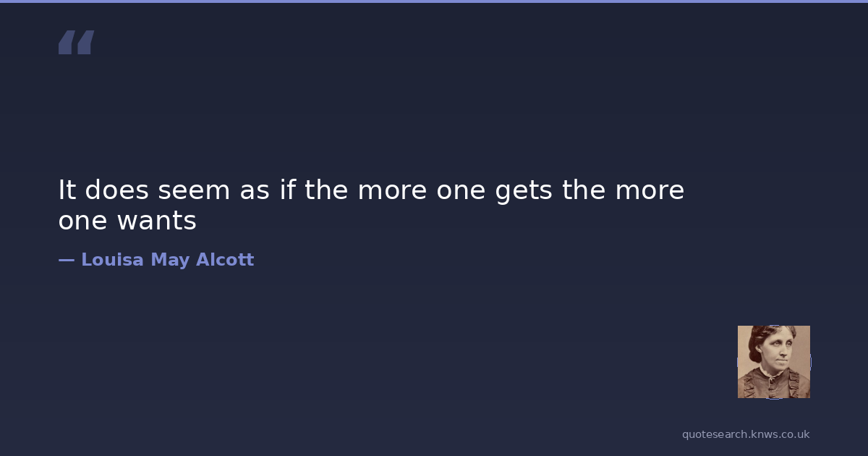Click the word "gets" in the quote

tap(523, 190)
